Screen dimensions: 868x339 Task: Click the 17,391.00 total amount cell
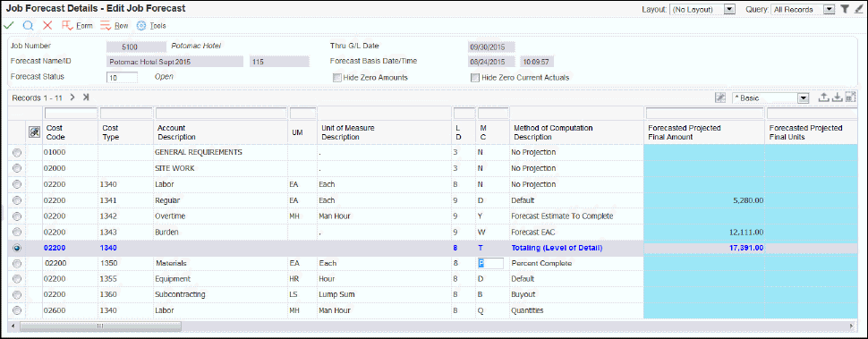tap(704, 249)
